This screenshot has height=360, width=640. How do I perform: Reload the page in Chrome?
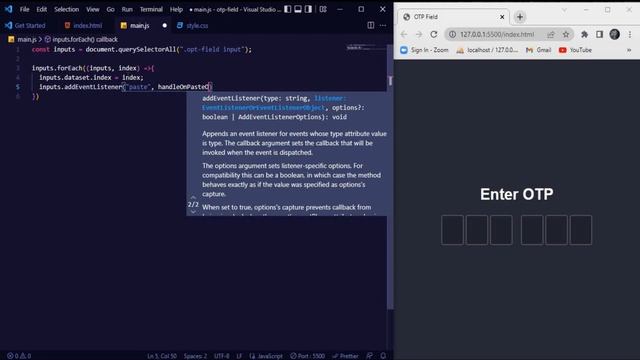(434, 34)
